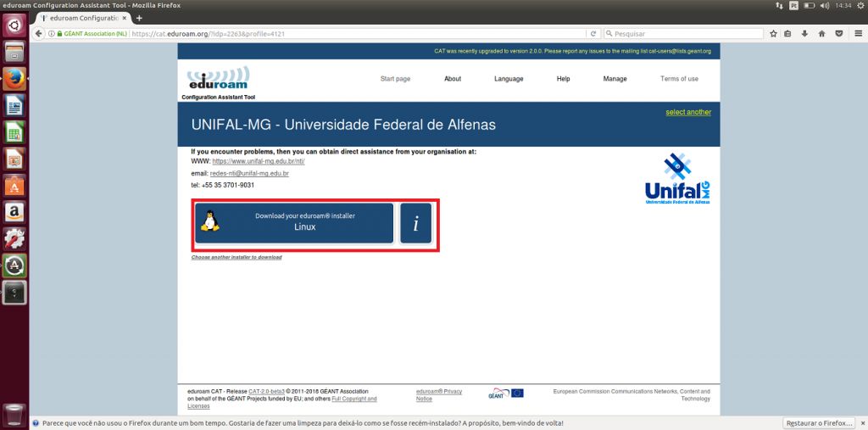
Task: Show bookmarks library icon in toolbar
Action: point(787,34)
